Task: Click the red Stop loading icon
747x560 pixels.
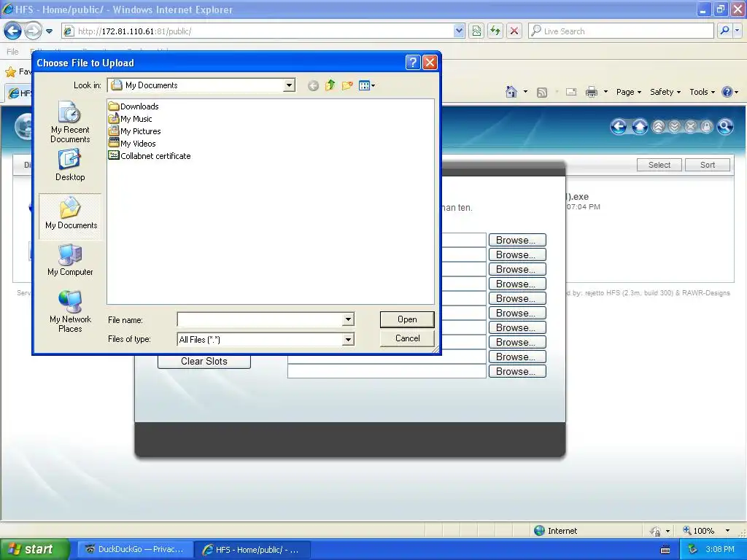Action: click(514, 31)
